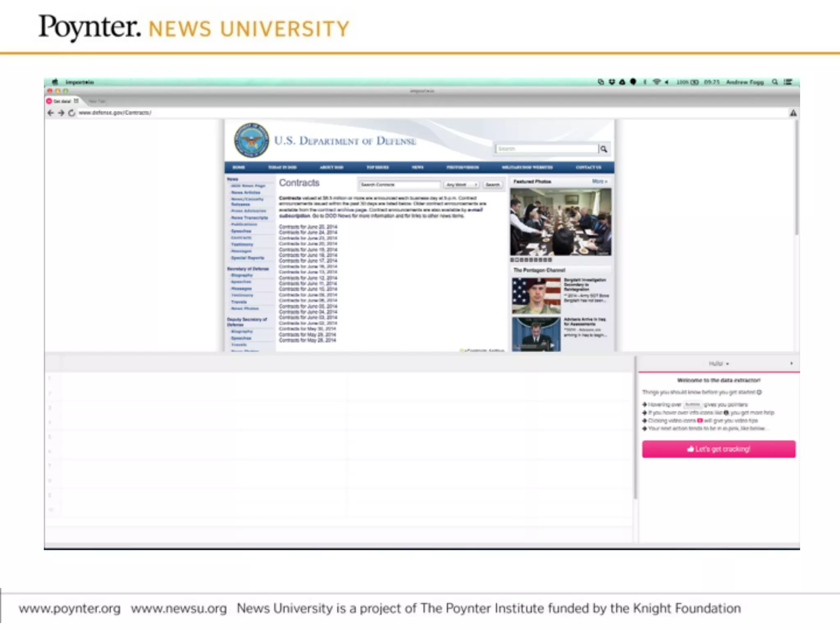Open the Apple menu

55,82
